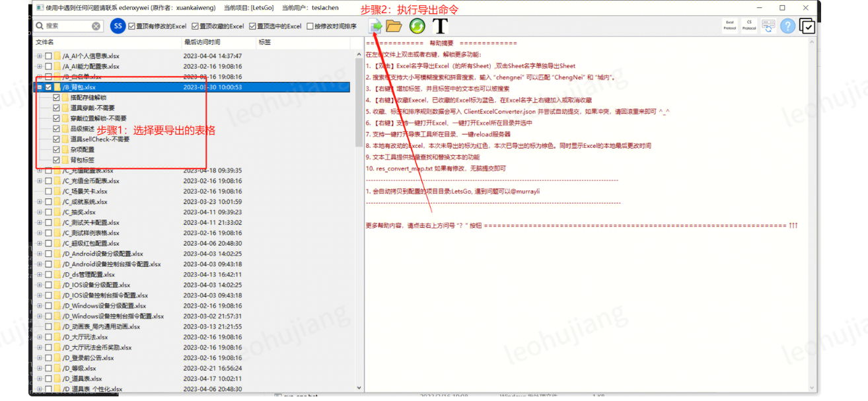This screenshot has width=868, height=401.
Task: Check the /D_大厅玩法.xlsx checkbox
Action: tap(48, 337)
